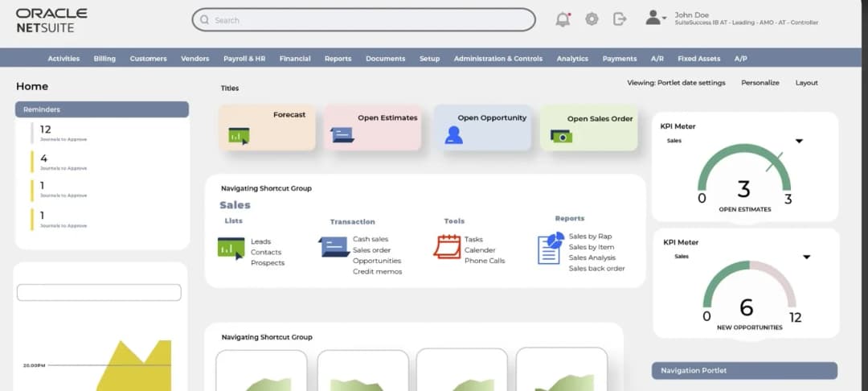
Task: Open the Opportunities link
Action: point(377,261)
